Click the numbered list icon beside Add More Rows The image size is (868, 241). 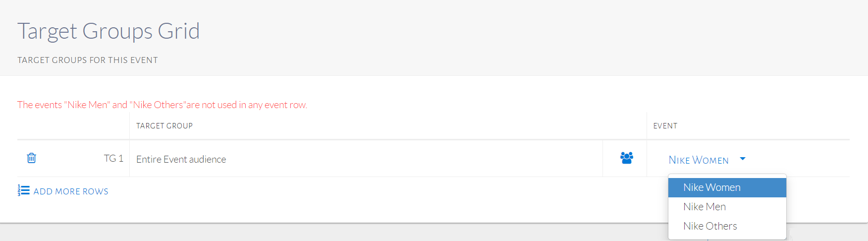coord(23,190)
